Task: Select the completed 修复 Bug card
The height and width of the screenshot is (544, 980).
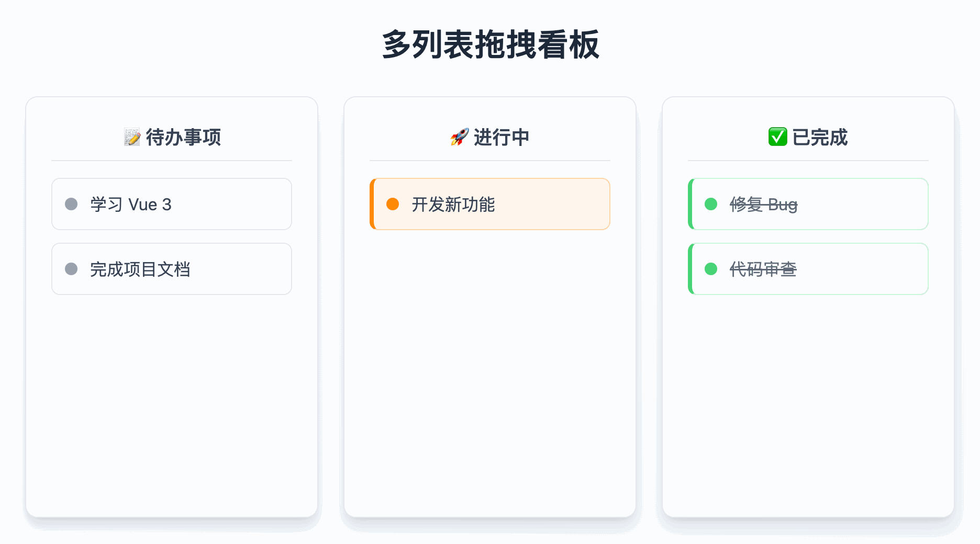Action: coord(808,204)
